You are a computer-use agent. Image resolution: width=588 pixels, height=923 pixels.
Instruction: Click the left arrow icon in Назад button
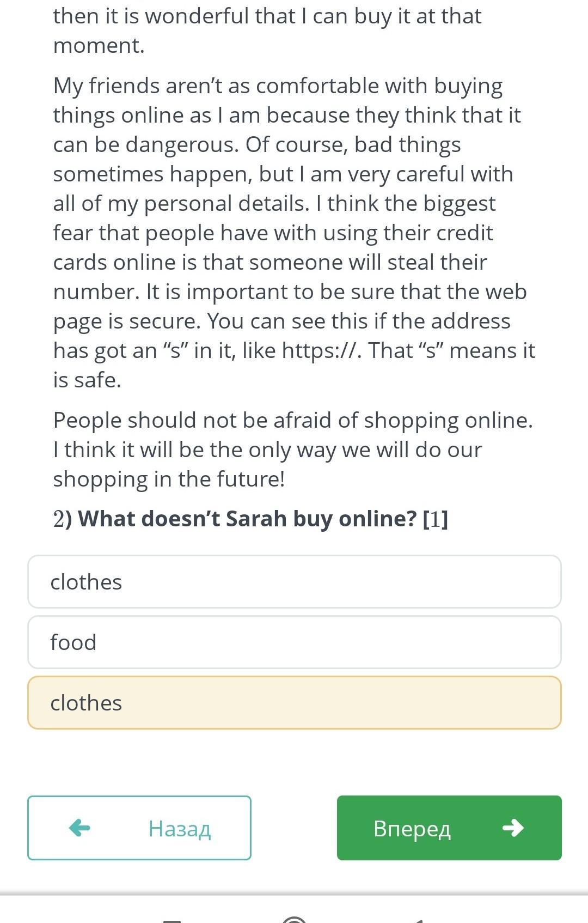click(x=79, y=828)
